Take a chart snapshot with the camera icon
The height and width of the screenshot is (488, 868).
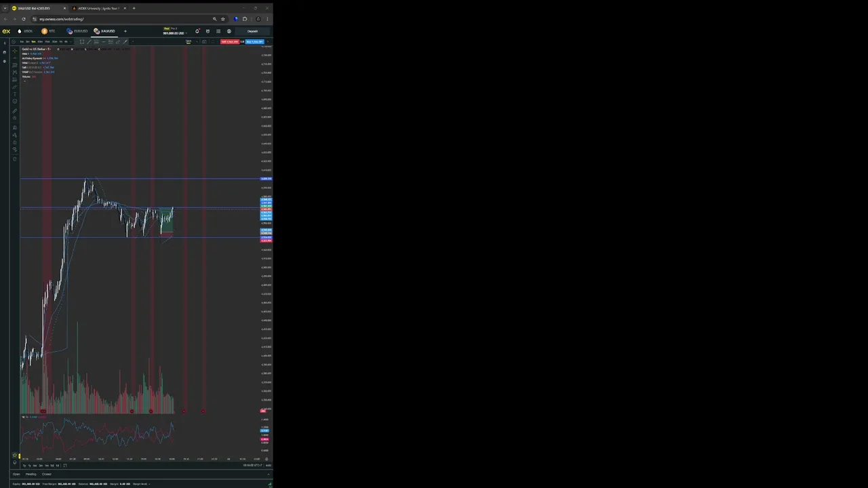coord(204,42)
